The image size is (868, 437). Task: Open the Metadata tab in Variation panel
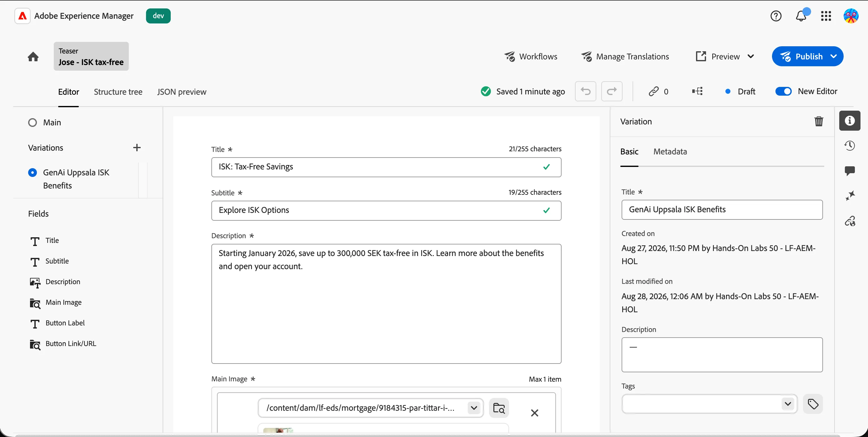coord(670,151)
